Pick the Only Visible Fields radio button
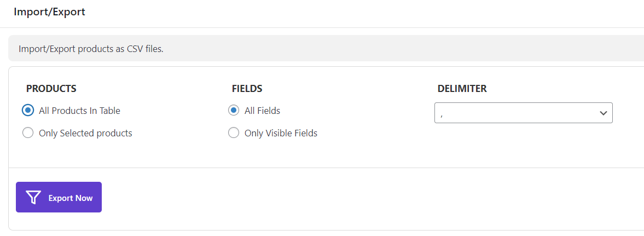 (234, 133)
